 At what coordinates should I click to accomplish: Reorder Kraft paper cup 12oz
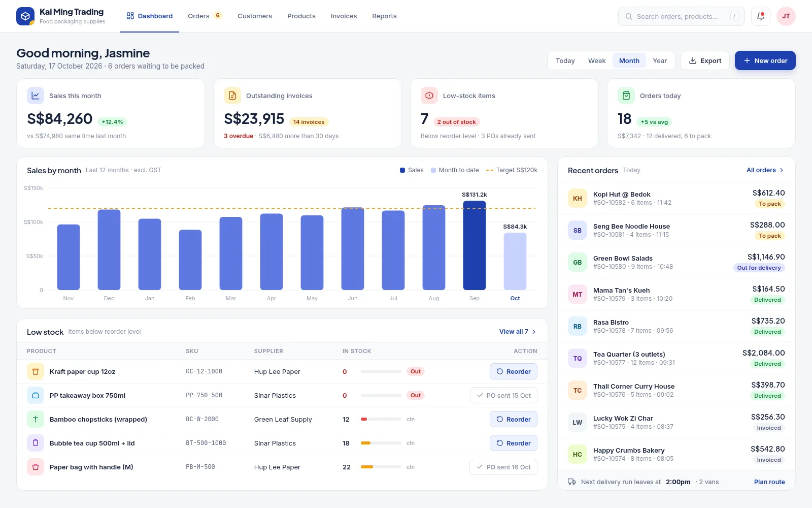click(514, 371)
